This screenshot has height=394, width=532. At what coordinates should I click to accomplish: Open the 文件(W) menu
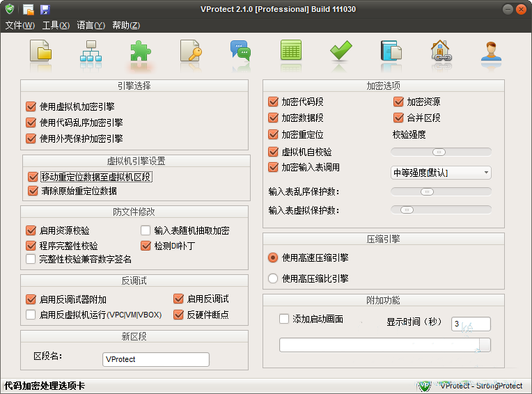[19, 26]
